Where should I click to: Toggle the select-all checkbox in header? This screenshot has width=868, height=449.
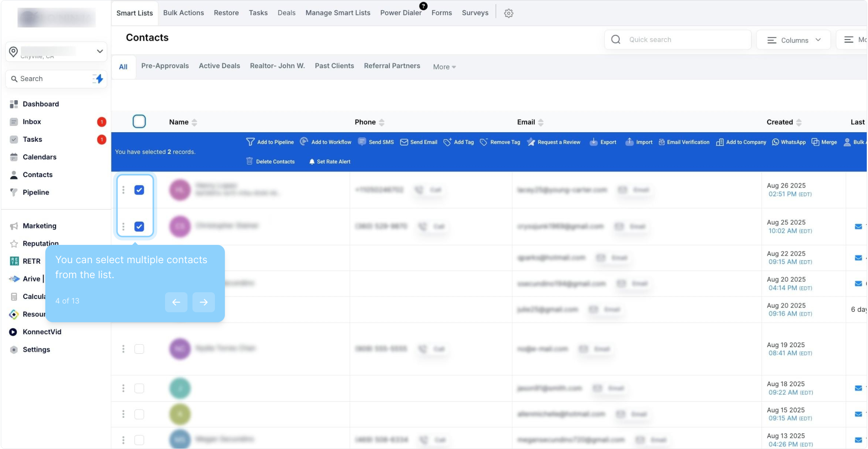[139, 121]
